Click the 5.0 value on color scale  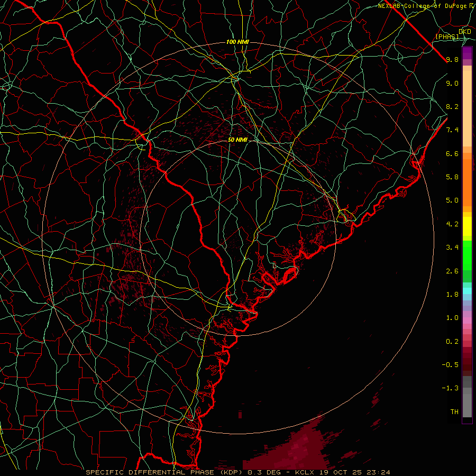pos(452,200)
